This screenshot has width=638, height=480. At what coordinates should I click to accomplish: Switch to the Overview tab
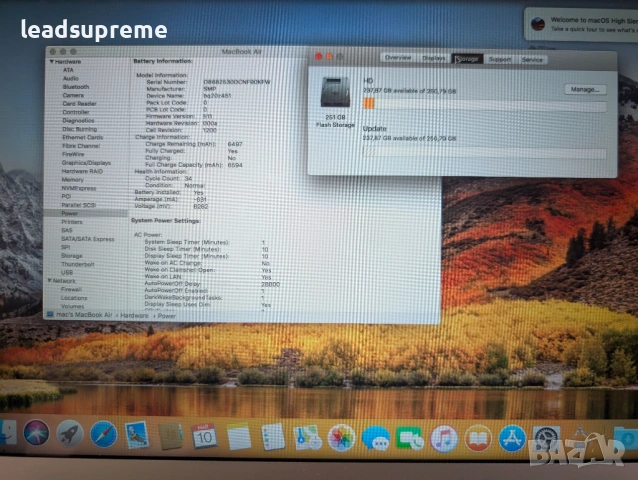click(398, 58)
